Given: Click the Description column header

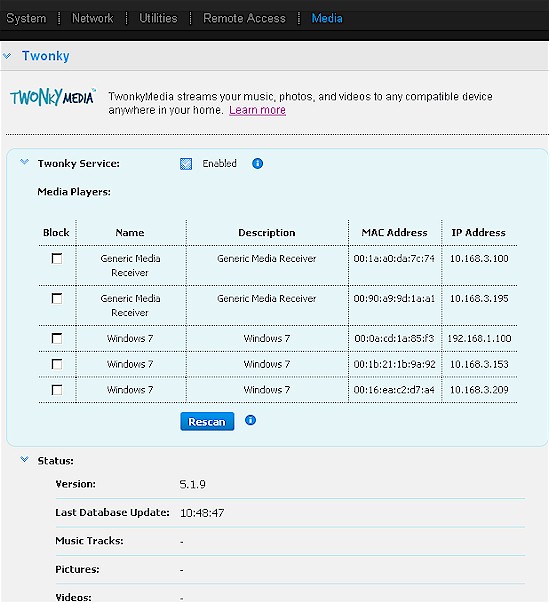Looking at the screenshot, I should pos(267,233).
